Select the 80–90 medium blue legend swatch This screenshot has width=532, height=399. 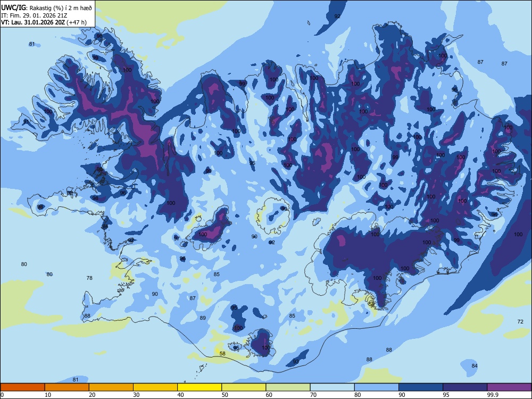click(x=377, y=387)
